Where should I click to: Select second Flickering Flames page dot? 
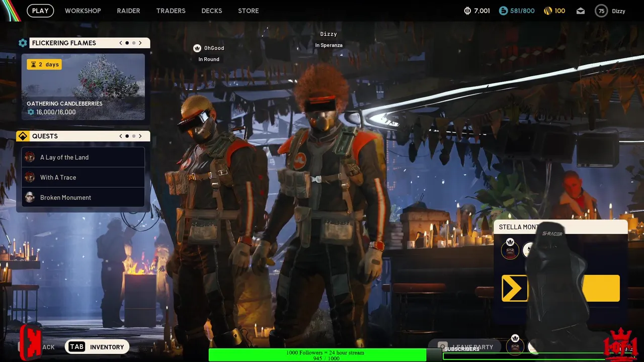pos(133,43)
